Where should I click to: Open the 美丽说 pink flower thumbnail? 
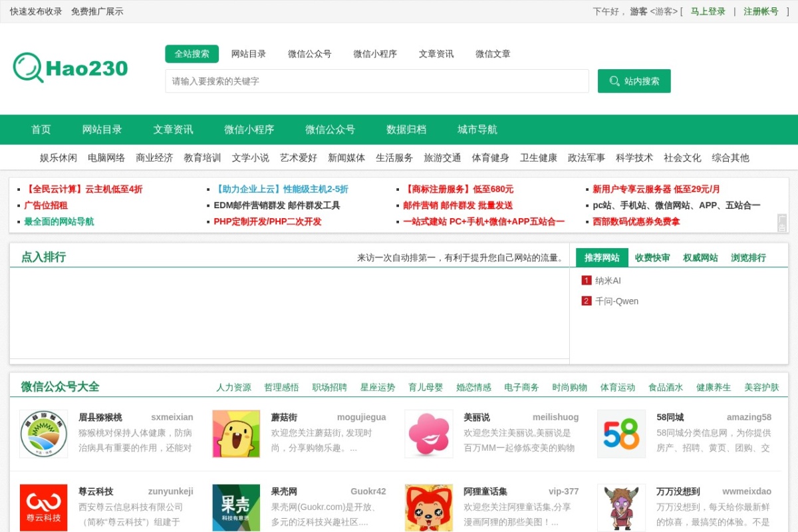point(429,434)
